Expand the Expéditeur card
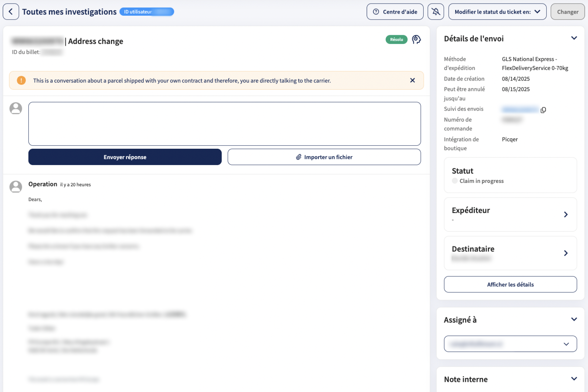Viewport: 588px width, 392px height. 510,214
